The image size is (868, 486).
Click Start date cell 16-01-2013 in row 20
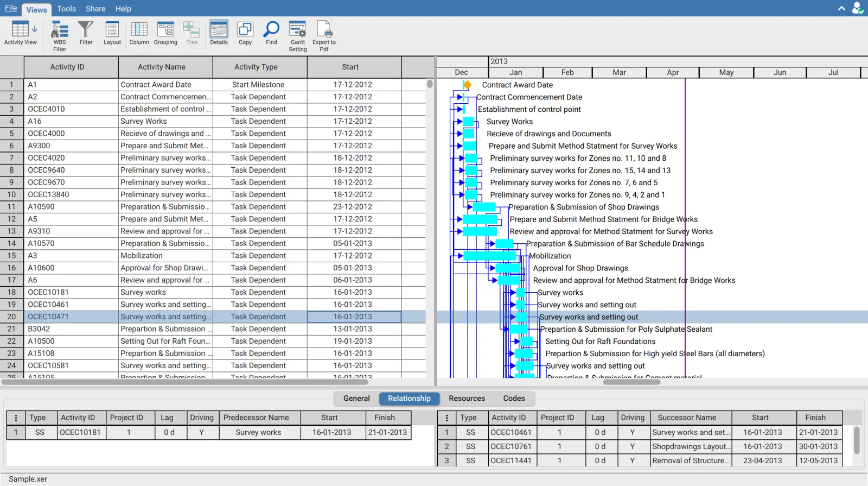(354, 317)
